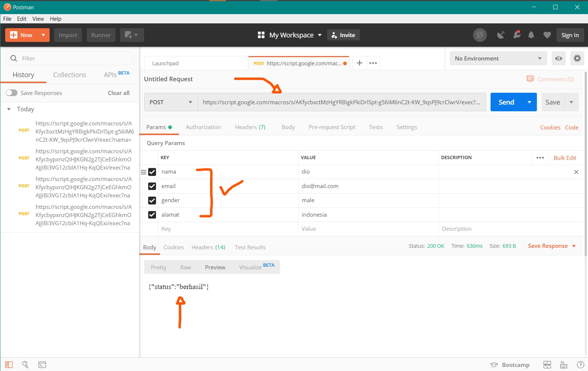Open the Pre-request Script tab
The image size is (588, 371).
coord(332,127)
